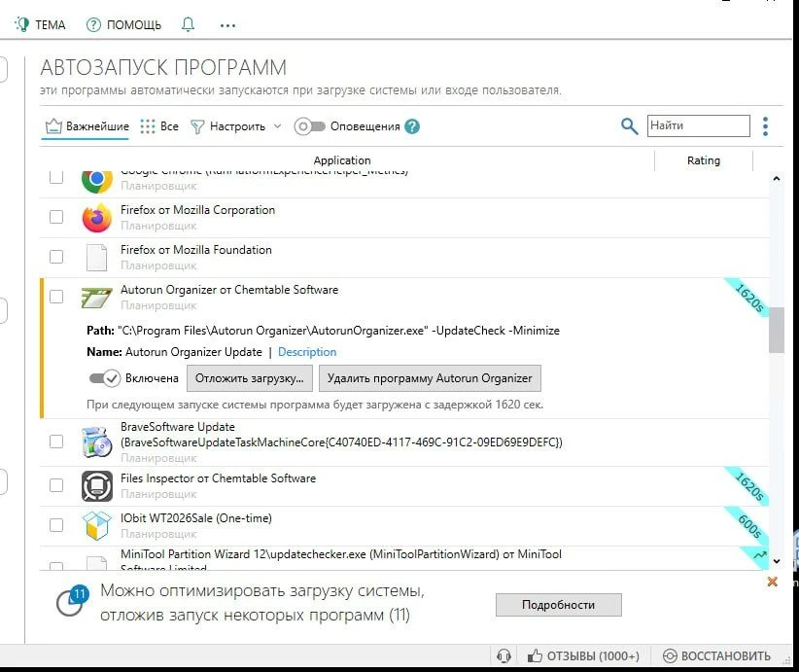The width and height of the screenshot is (799, 672).
Task: Click the BraveSoftware Update installer icon
Action: (x=97, y=442)
